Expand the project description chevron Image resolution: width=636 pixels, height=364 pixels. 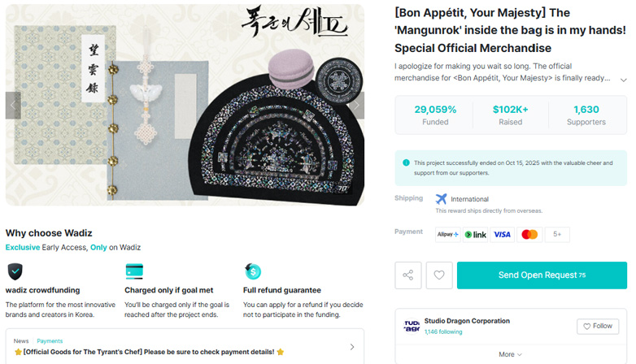623,80
